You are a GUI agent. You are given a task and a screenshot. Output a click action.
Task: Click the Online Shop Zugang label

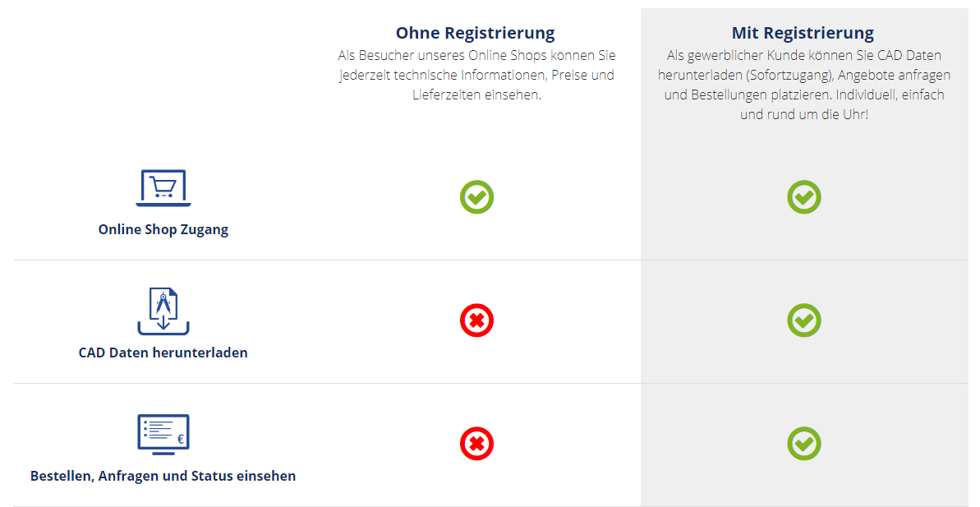(163, 229)
